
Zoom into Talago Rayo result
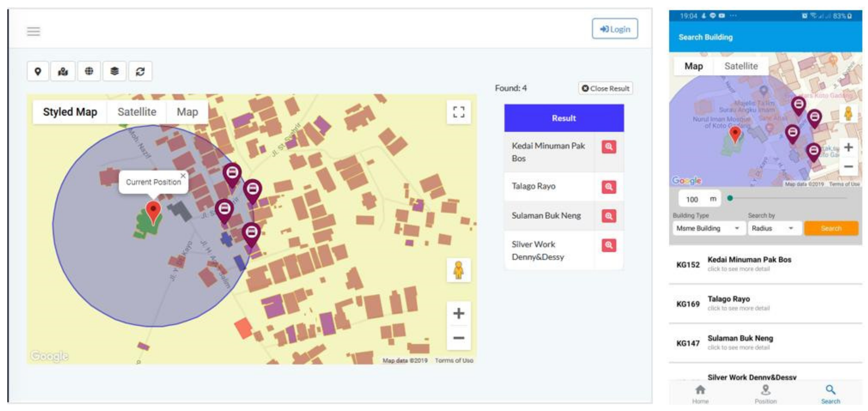tap(608, 187)
